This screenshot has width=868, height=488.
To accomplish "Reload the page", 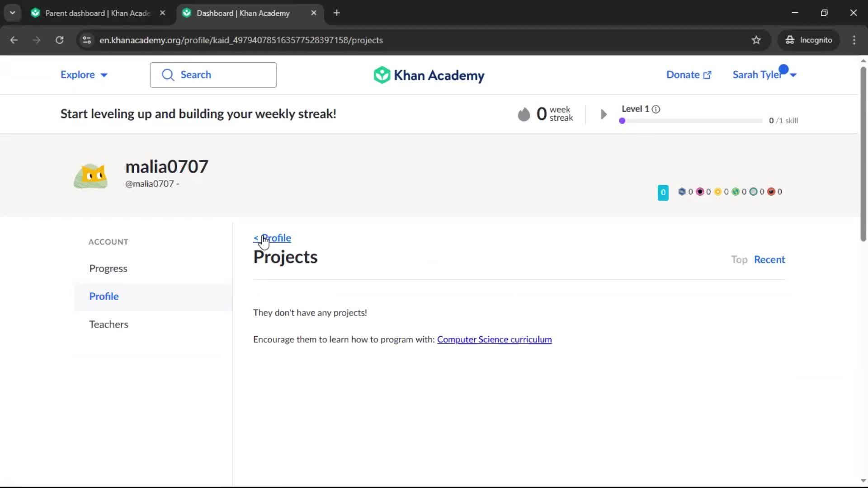I will click(59, 40).
